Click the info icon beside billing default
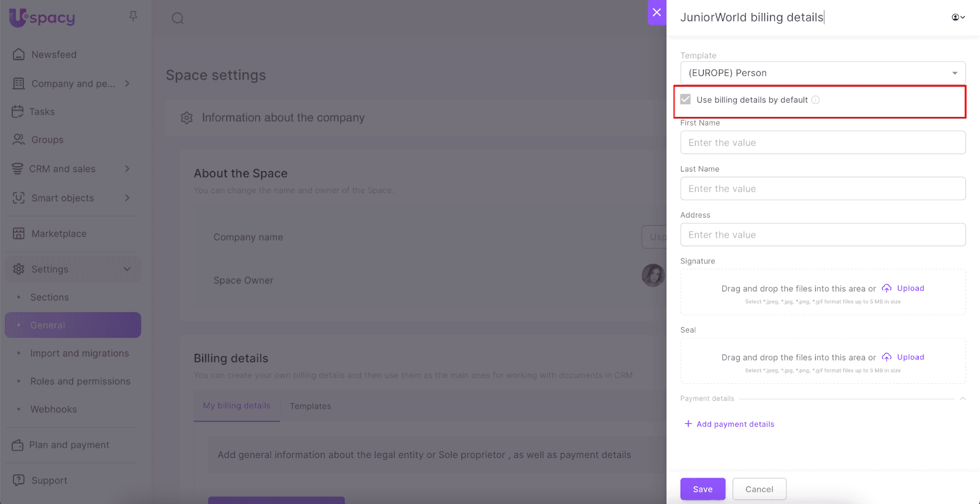The width and height of the screenshot is (980, 504). (x=815, y=100)
